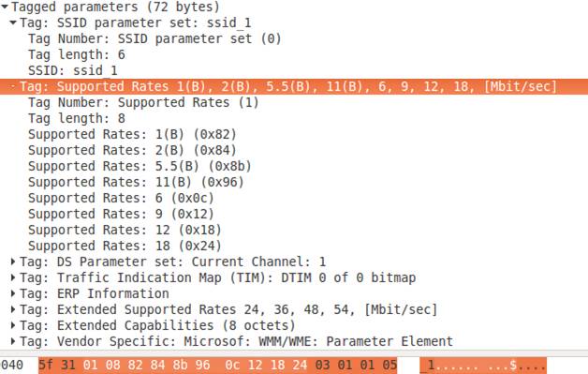Expand the ERP Information tag
The image size is (588, 374).
(13, 293)
